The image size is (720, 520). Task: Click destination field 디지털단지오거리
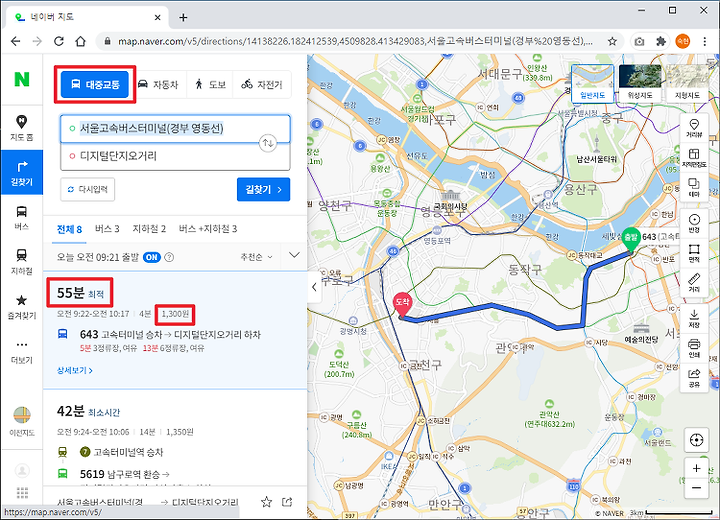(x=175, y=156)
